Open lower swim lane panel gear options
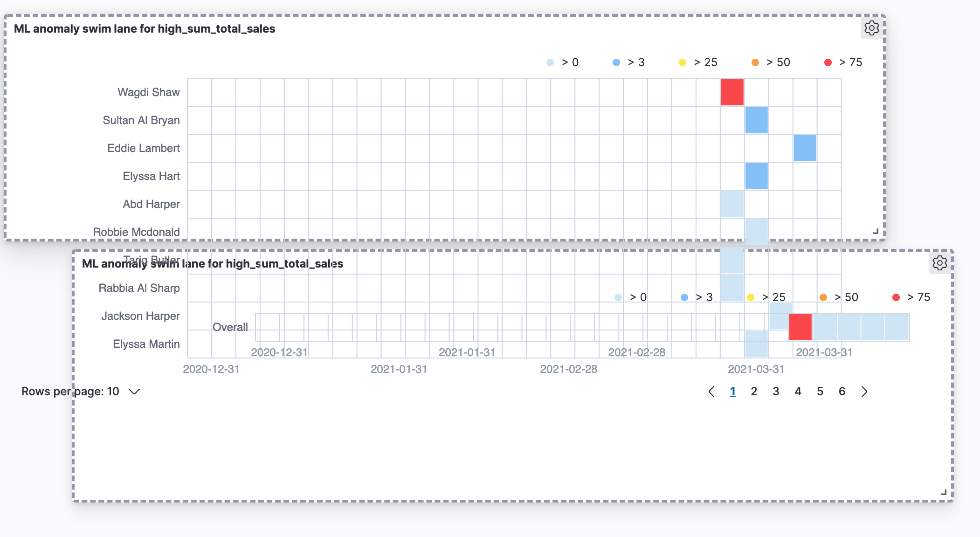Screen dimensions: 980x537 click(939, 263)
